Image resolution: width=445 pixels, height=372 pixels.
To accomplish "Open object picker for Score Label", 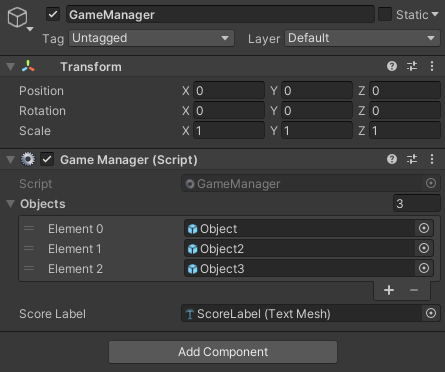I will [431, 313].
